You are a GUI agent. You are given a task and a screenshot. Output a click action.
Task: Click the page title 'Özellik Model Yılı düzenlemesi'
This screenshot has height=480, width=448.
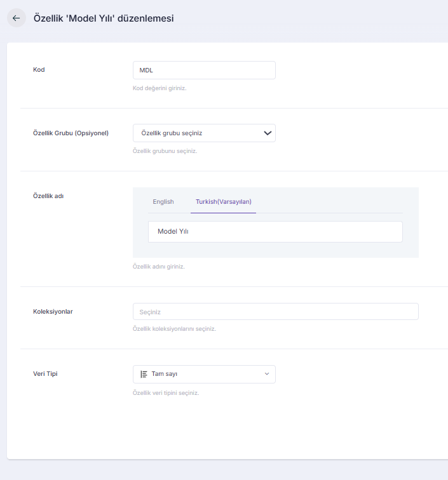coord(103,18)
